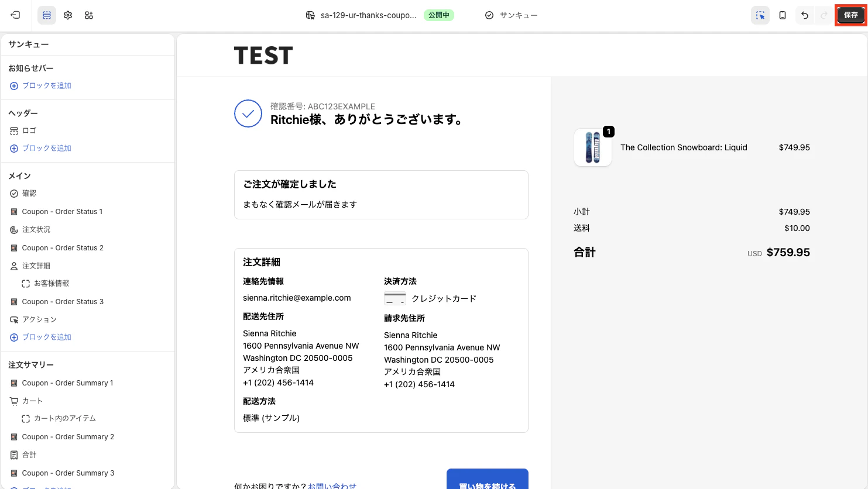Click the お問い合わせ link
Viewport: 868px width, 489px height.
point(332,485)
